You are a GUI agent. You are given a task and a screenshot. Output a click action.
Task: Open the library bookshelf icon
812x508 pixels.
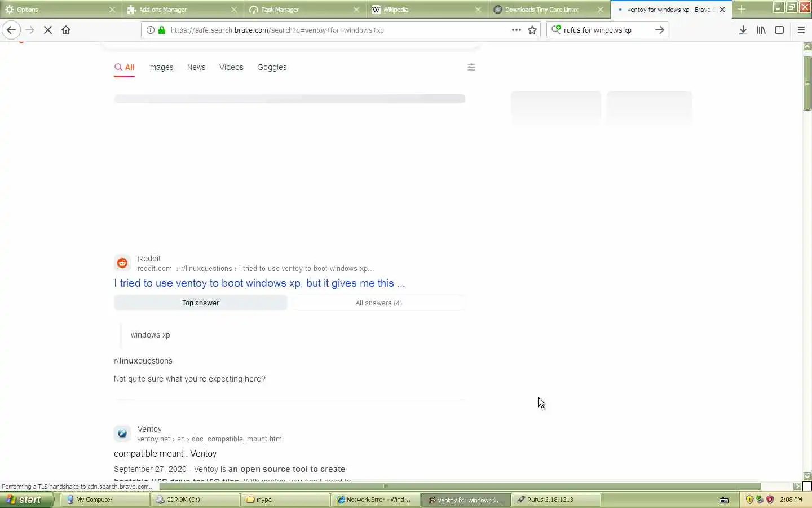[761, 30]
